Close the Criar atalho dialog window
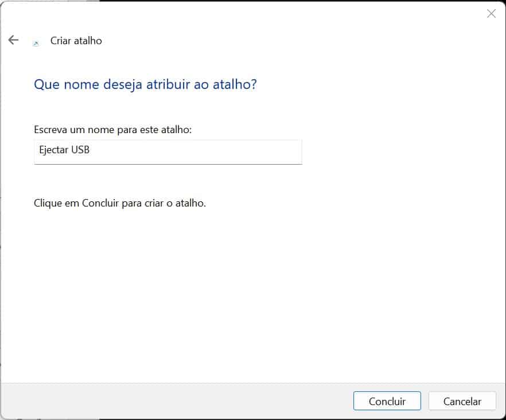 [491, 14]
